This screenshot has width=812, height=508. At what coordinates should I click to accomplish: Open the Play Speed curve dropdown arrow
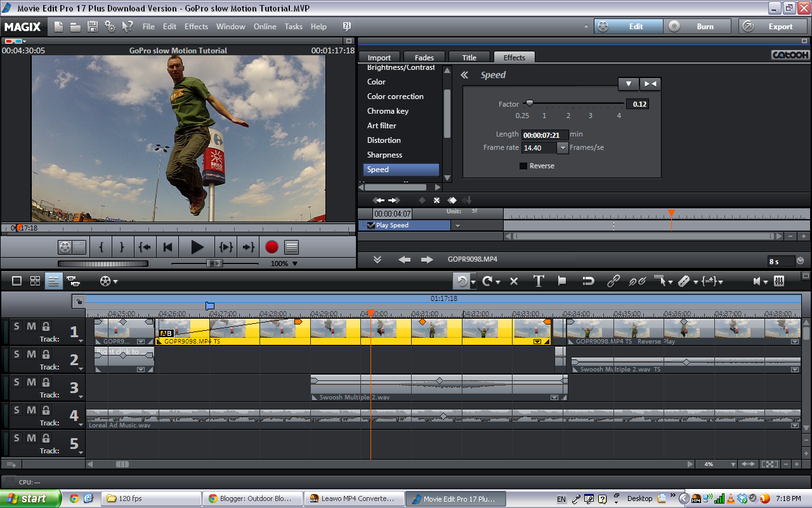click(457, 225)
